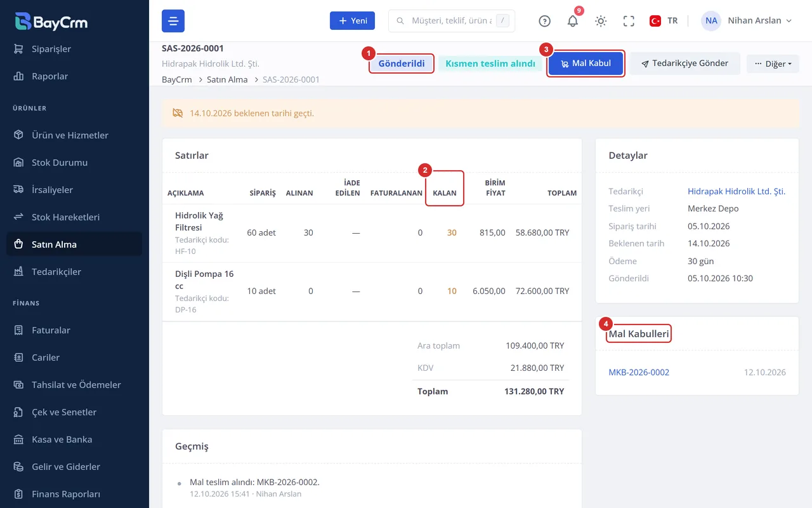Image resolution: width=812 pixels, height=508 pixels.
Task: Click the Tedarikçiler factory icon
Action: pos(19,272)
